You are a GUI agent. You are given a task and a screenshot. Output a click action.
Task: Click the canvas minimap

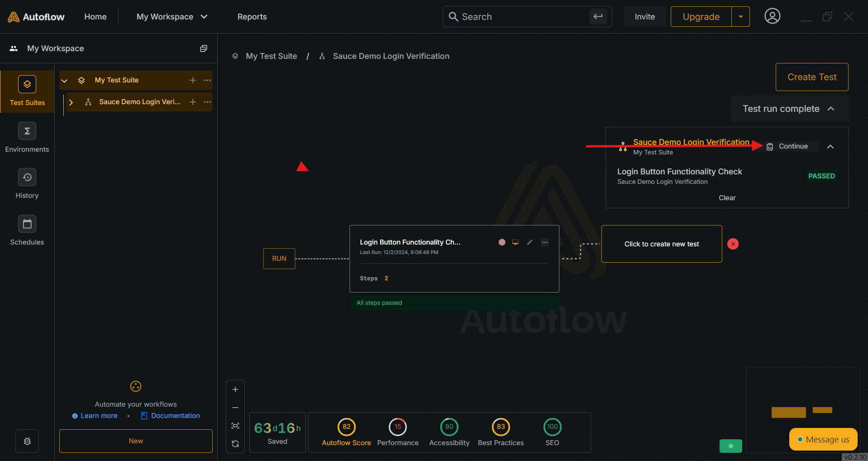pyautogui.click(x=803, y=410)
